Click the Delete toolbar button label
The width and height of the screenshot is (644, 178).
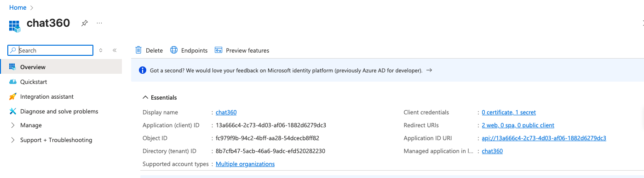[154, 51]
